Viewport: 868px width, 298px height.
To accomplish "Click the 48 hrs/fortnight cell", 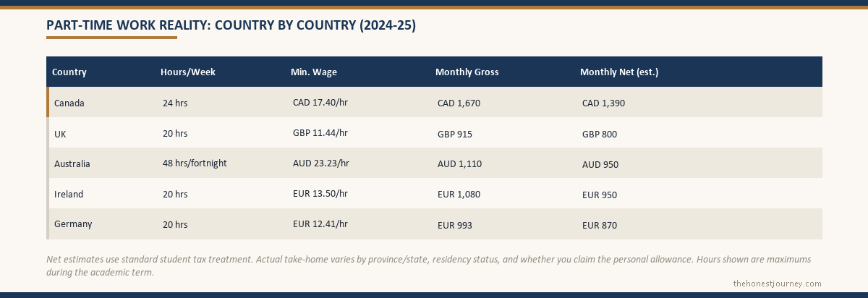I will [x=195, y=163].
